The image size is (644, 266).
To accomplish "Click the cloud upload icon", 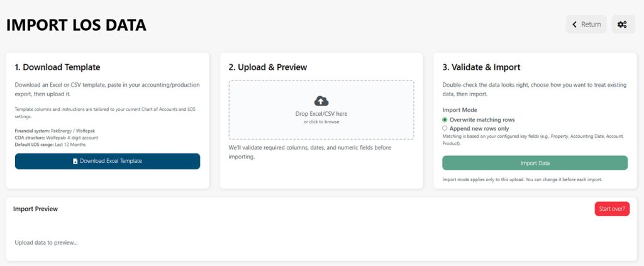I will pyautogui.click(x=321, y=101).
